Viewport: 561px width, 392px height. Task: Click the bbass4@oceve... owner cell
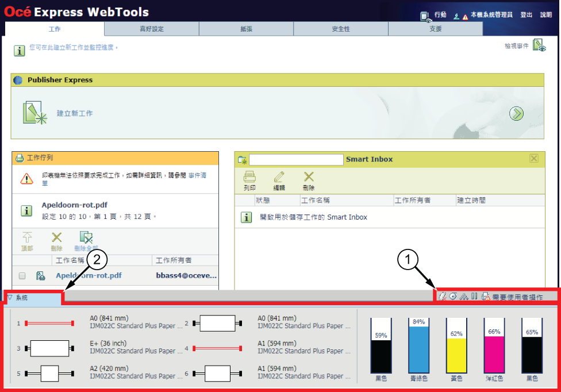coord(186,275)
